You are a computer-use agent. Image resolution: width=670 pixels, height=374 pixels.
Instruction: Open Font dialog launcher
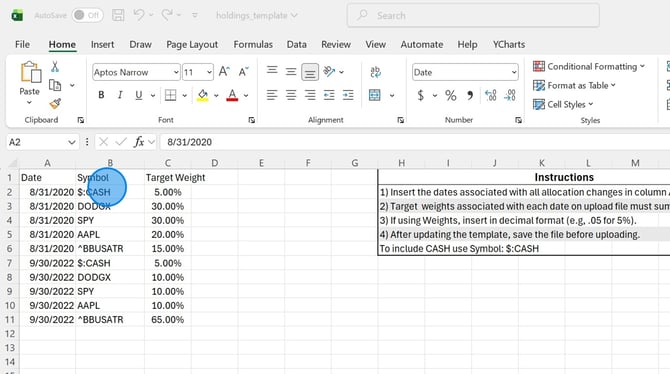point(252,120)
